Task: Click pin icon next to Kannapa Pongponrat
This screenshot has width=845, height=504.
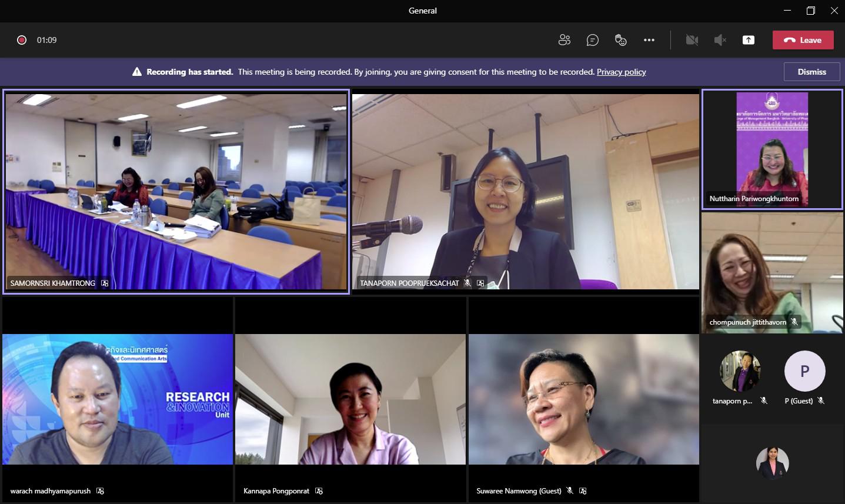Action: 319,490
